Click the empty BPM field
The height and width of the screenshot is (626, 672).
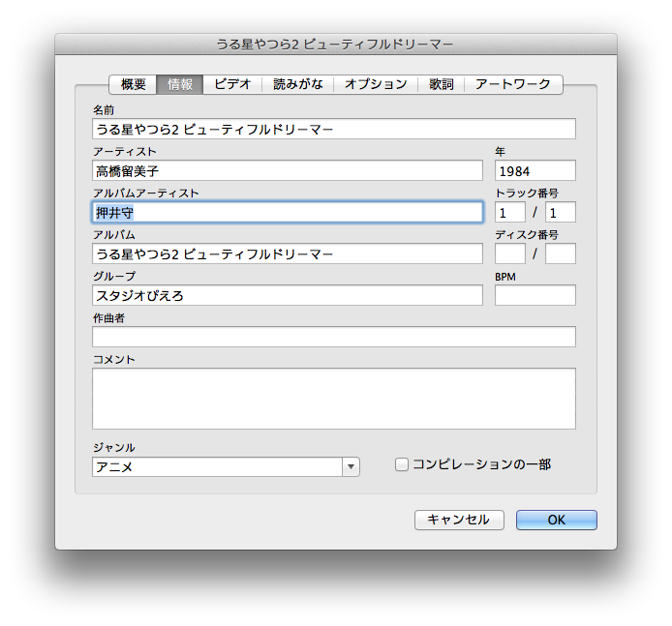(535, 295)
